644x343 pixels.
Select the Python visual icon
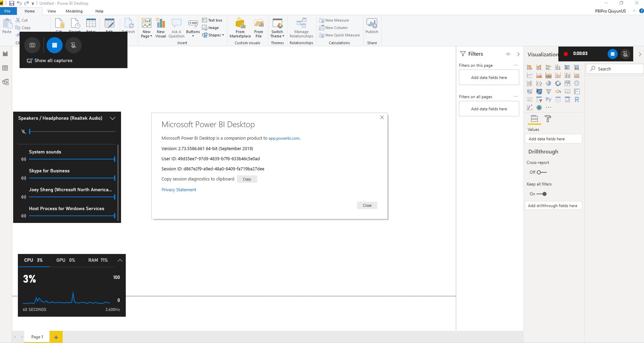click(x=549, y=99)
